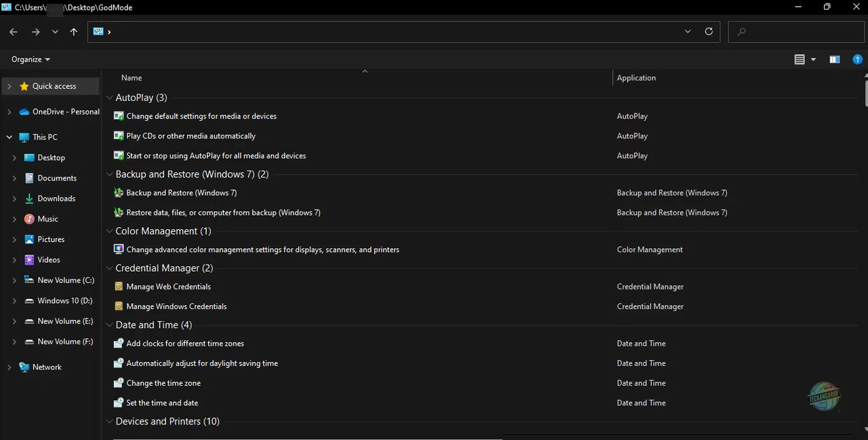Click icon for Start or stop using AutoPlay
This screenshot has width=868, height=440.
pos(119,155)
